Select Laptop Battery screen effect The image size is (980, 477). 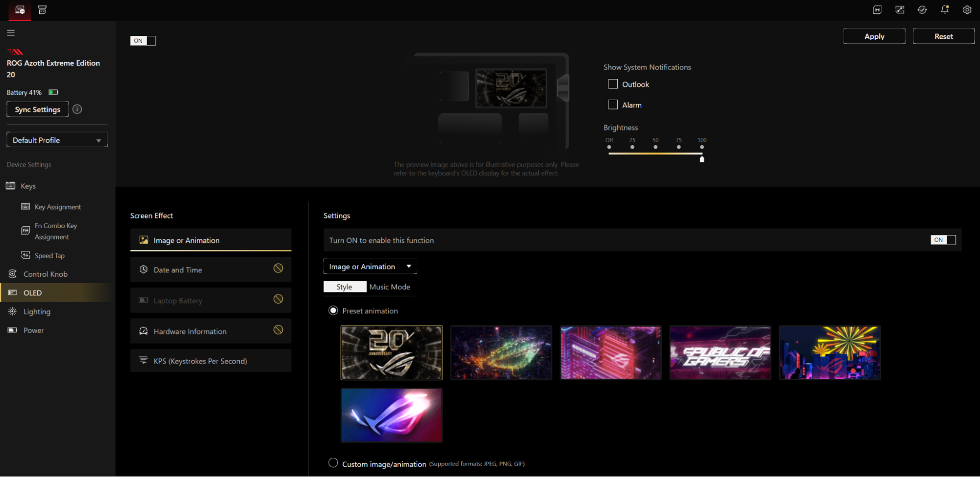[x=211, y=300]
